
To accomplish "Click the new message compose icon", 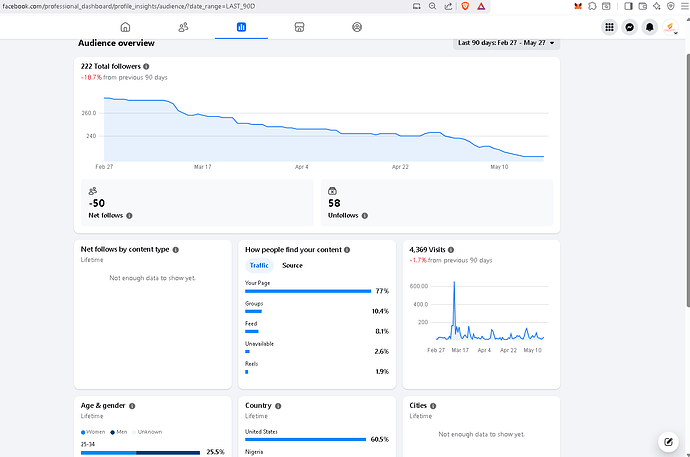I will [x=668, y=442].
